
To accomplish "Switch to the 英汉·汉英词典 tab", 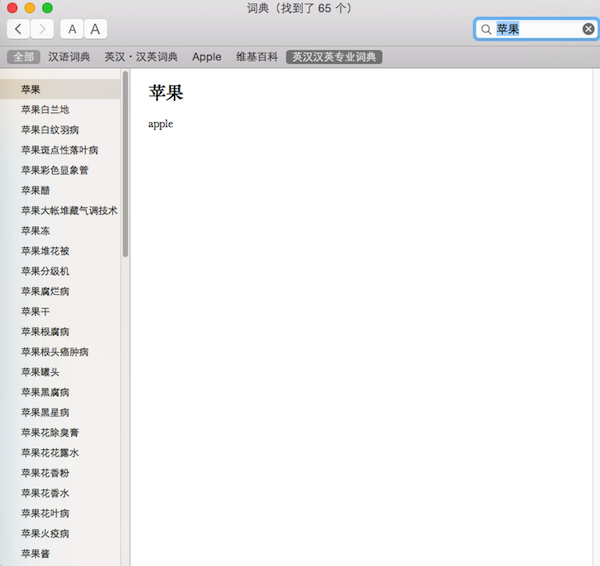I will click(x=141, y=57).
